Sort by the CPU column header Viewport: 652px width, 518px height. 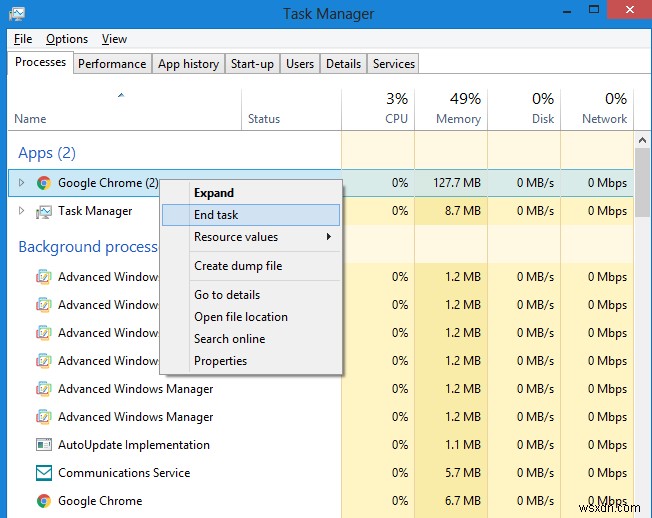[378, 109]
